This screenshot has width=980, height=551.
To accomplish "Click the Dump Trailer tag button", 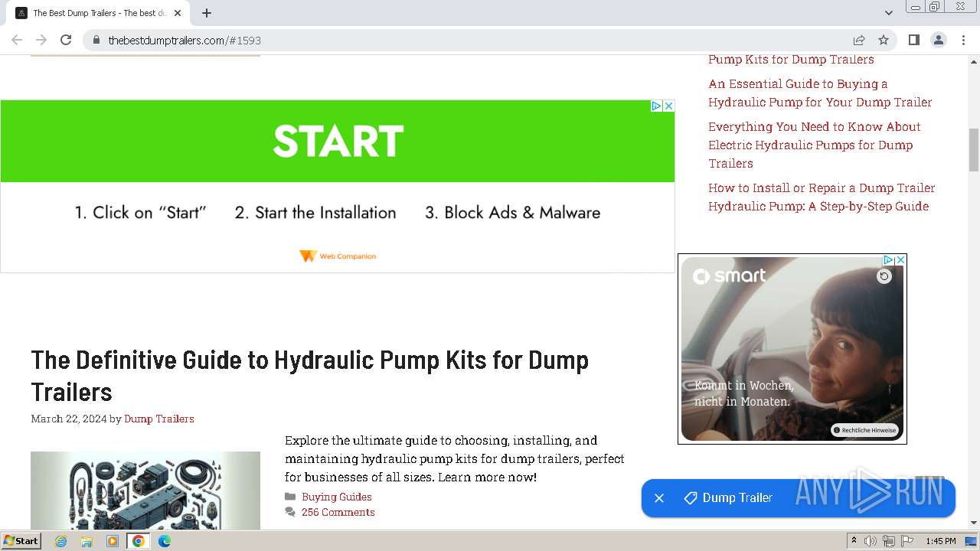I will 728,498.
